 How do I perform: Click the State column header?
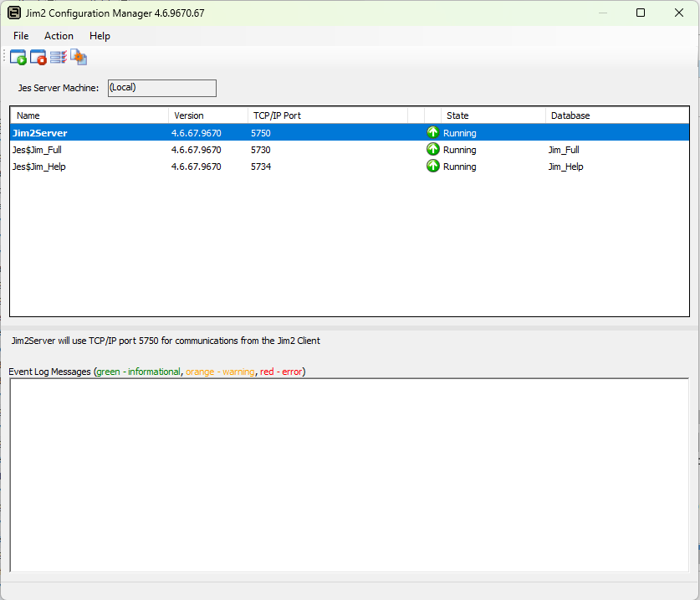click(493, 115)
